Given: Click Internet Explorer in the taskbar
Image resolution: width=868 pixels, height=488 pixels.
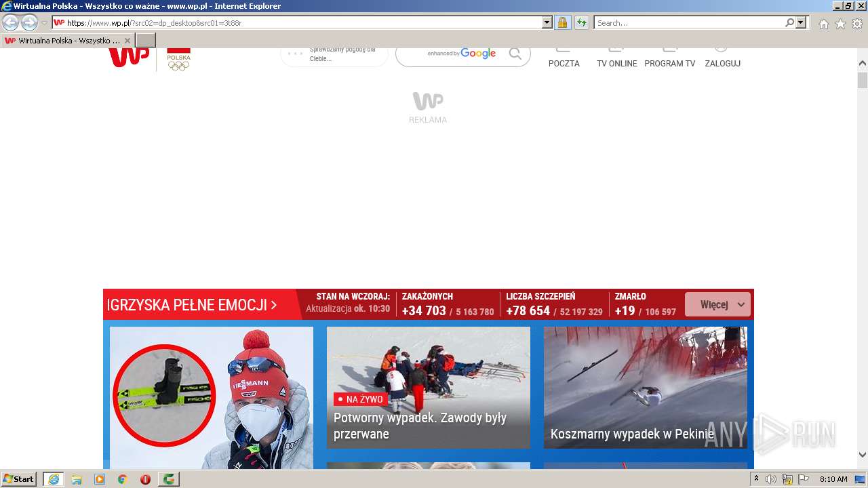Looking at the screenshot, I should click(53, 479).
